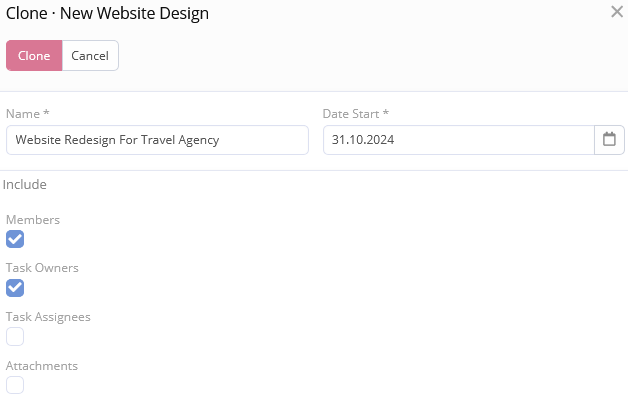Click the 31.10.2024 date value
The image size is (628, 398).
[x=363, y=140]
